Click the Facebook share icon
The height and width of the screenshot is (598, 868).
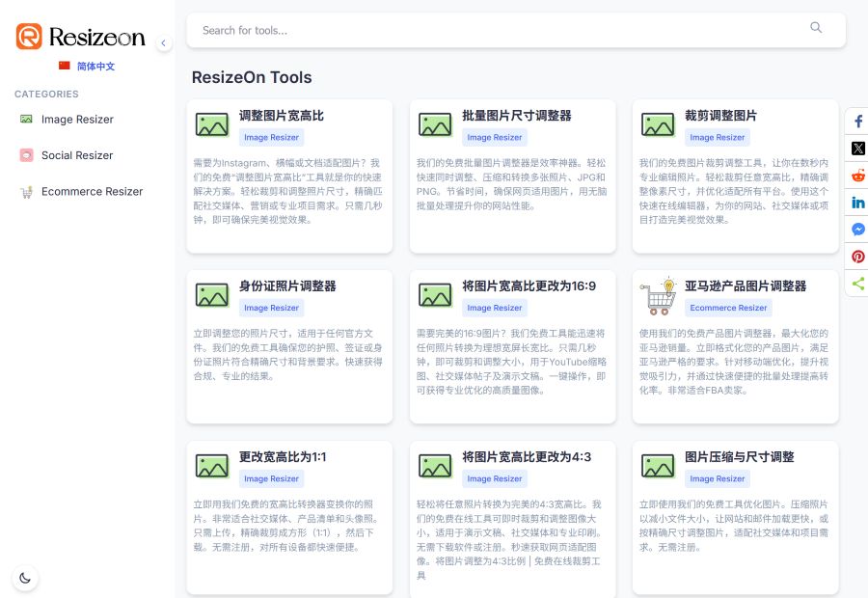(x=857, y=122)
